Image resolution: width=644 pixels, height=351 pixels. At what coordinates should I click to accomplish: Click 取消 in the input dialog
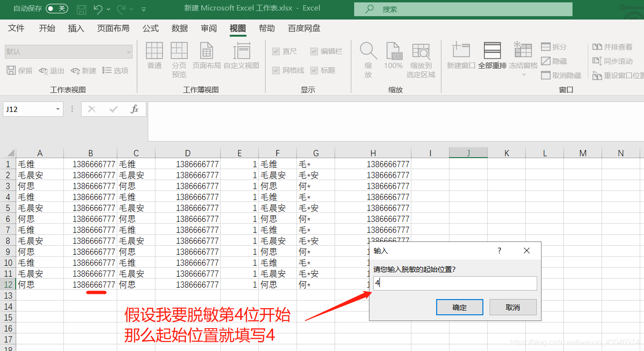point(513,307)
